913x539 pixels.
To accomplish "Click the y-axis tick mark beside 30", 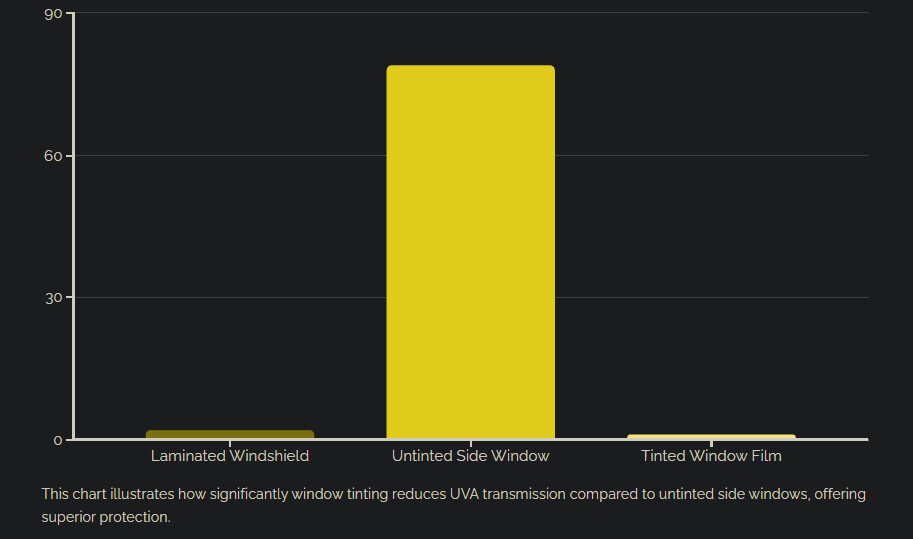I will 70,298.
